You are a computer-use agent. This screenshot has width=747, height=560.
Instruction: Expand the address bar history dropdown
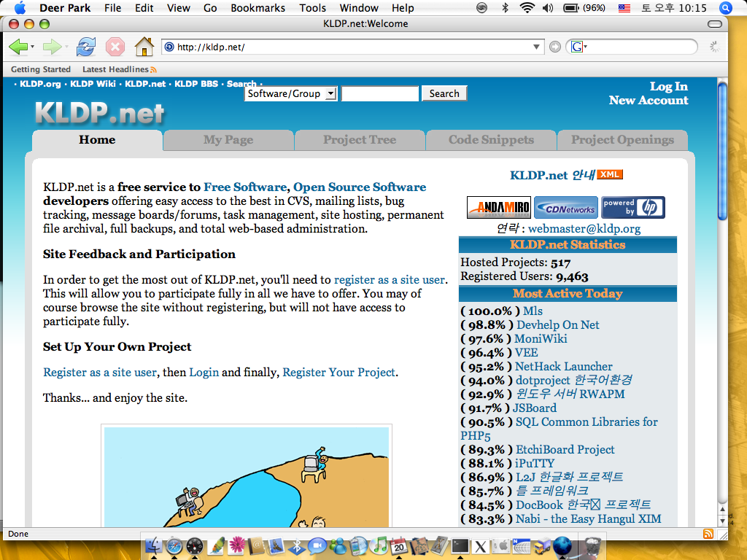click(536, 47)
